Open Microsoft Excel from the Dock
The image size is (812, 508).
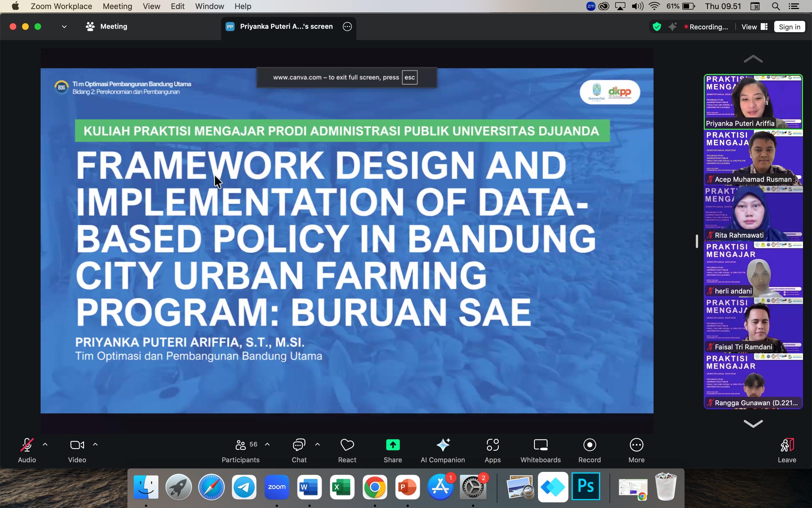click(342, 487)
